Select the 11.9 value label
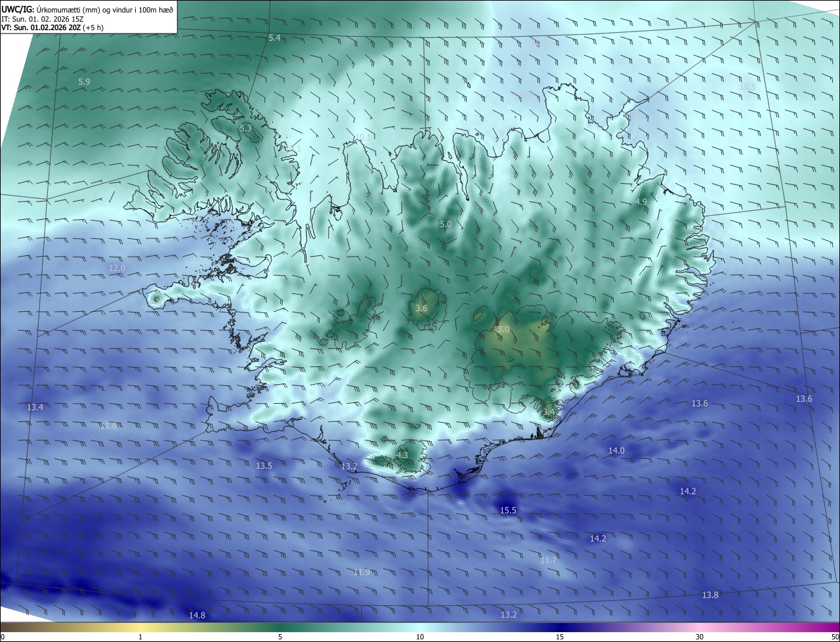This screenshot has width=840, height=642. [x=362, y=572]
